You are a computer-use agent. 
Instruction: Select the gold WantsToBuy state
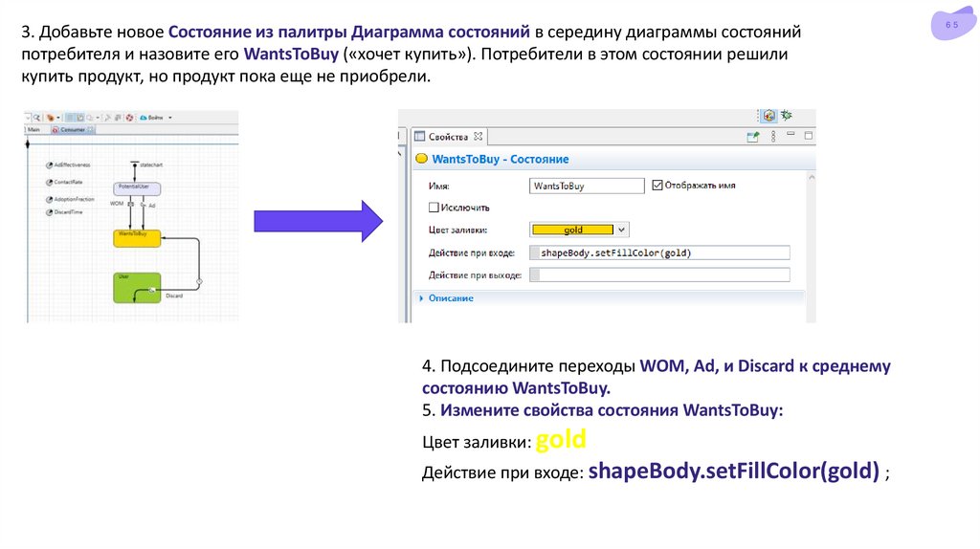click(x=137, y=238)
